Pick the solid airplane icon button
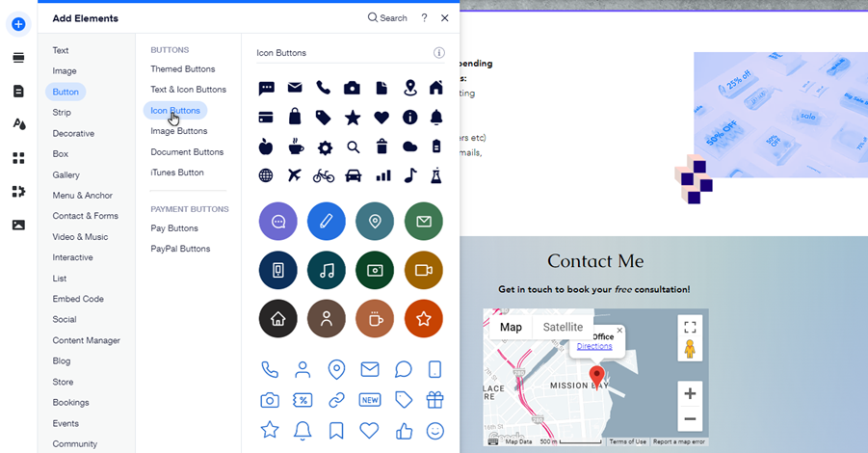Viewport: 868px width, 453px height. click(295, 175)
